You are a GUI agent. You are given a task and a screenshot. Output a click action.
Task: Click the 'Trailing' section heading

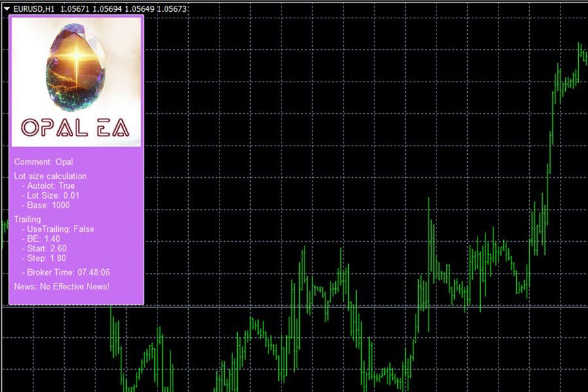(x=27, y=219)
